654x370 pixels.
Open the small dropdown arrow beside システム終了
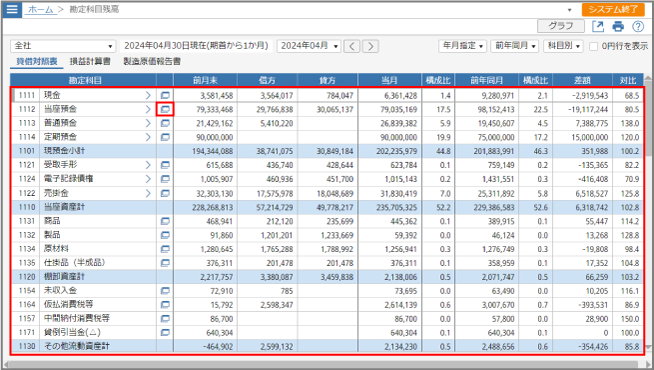[x=569, y=10]
